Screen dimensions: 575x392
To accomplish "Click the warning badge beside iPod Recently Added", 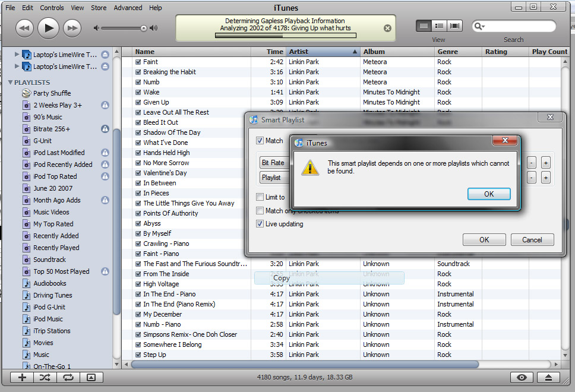I will click(105, 165).
